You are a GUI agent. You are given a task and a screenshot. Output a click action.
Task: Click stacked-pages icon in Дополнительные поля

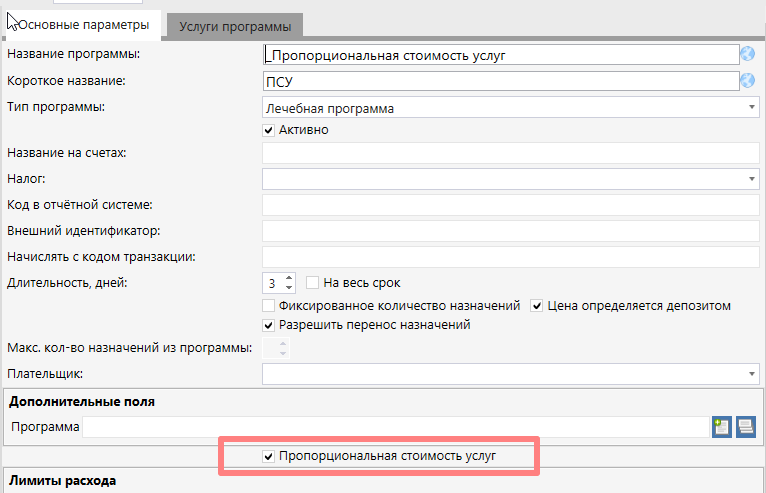(x=745, y=427)
